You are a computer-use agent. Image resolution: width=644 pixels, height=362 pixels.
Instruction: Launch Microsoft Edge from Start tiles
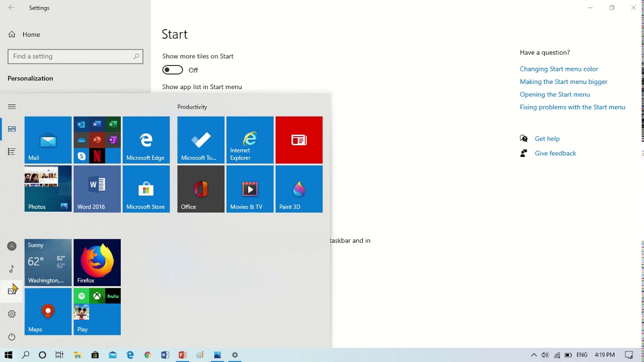click(146, 140)
